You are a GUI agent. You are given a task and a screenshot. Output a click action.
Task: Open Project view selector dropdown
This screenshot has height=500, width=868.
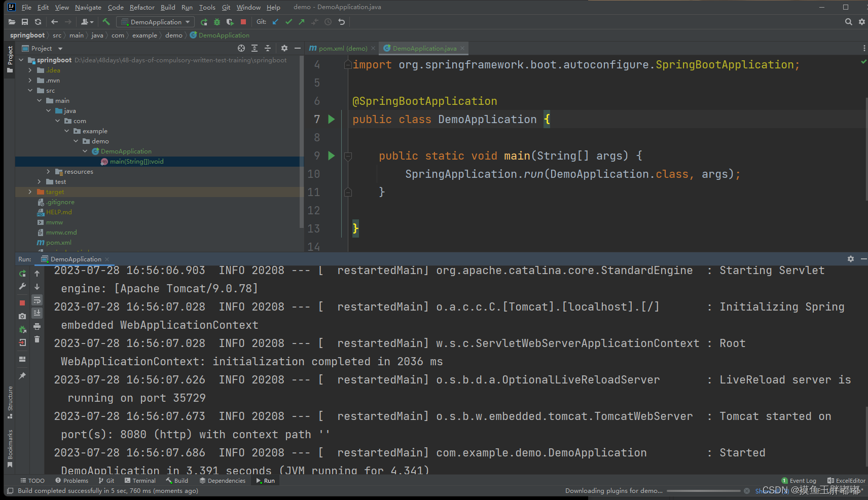point(43,48)
